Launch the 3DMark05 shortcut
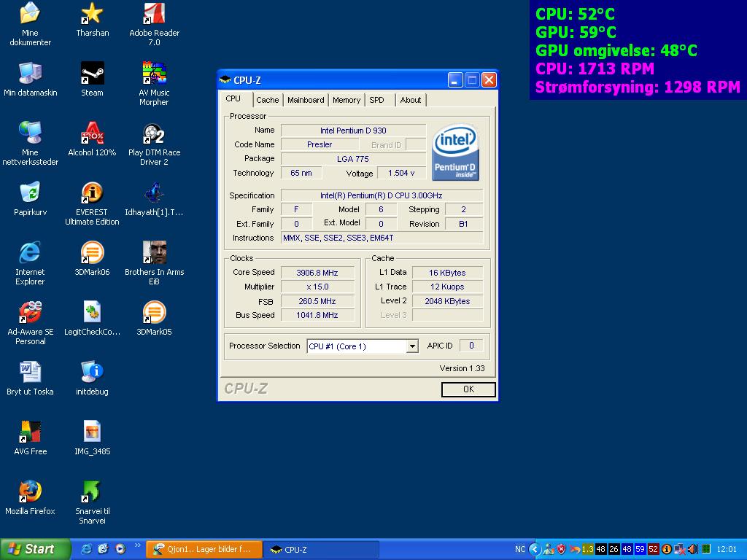The image size is (747, 560). pyautogui.click(x=154, y=312)
